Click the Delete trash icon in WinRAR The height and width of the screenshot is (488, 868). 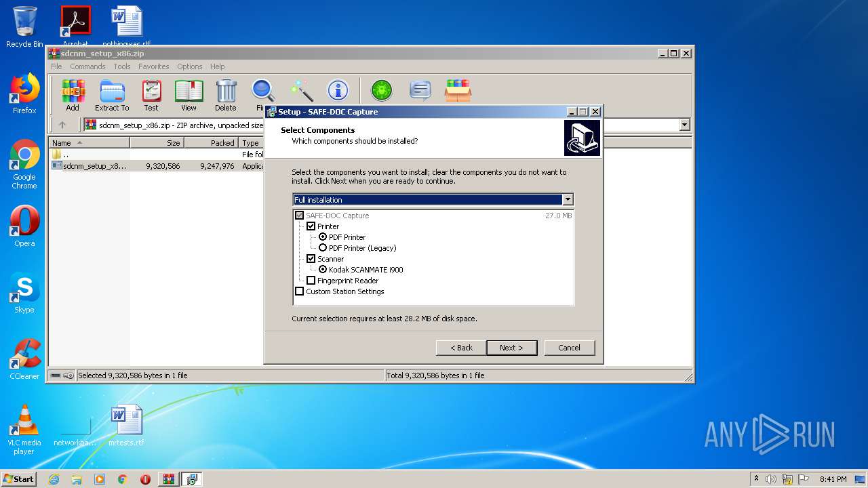coord(226,94)
